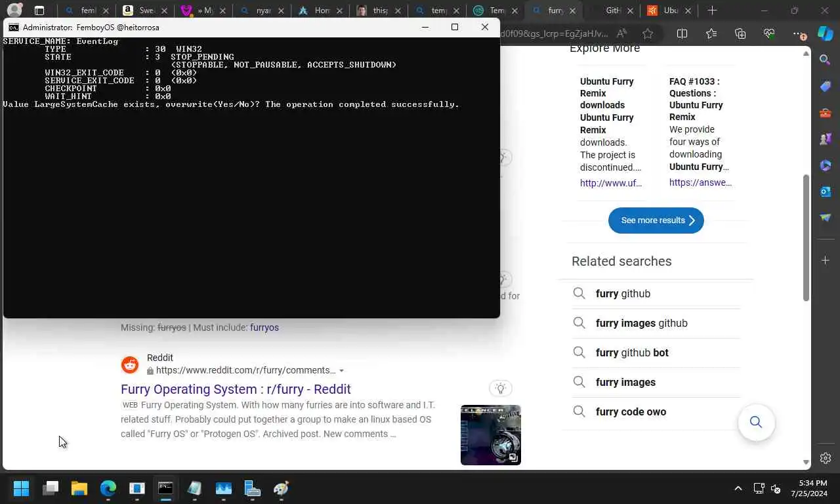Screen dimensions: 840x504
Task: Open Edge tab actions menu icon
Action: pyautogui.click(x=39, y=10)
